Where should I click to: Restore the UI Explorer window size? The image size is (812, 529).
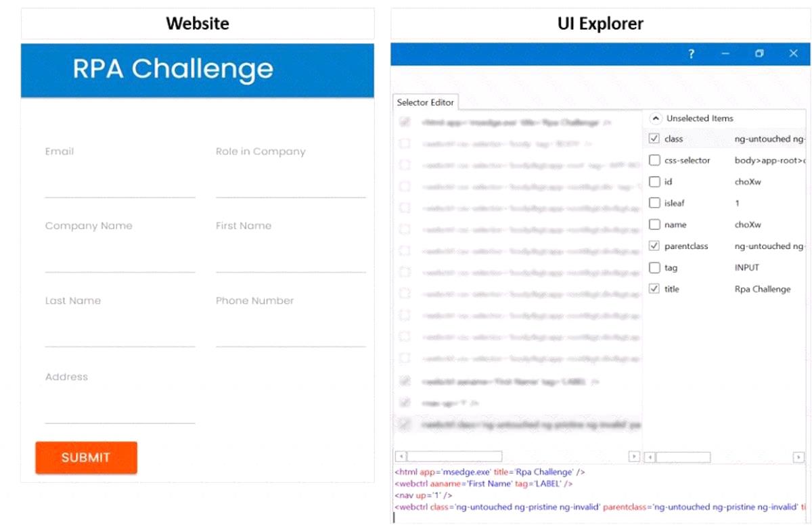(759, 54)
